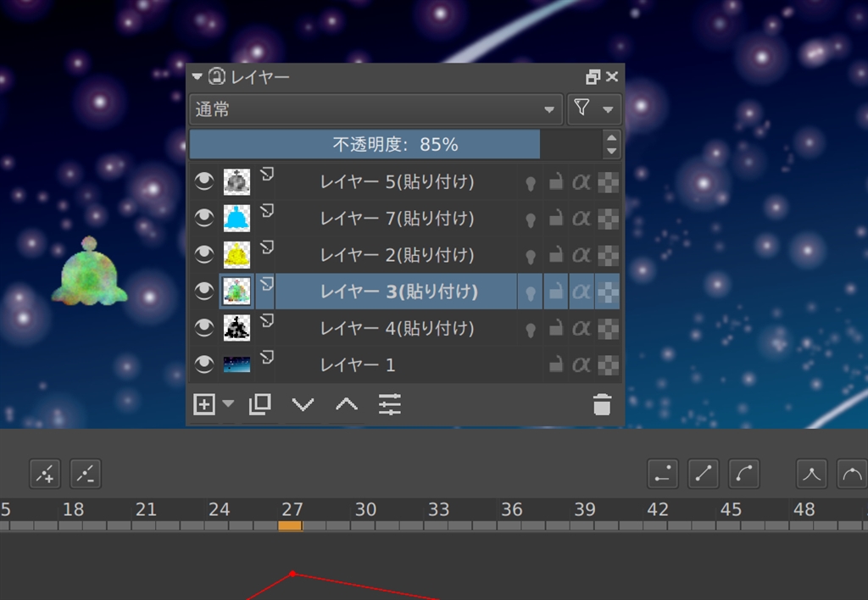The height and width of the screenshot is (600, 868).
Task: Toggle alpha lock checker on レイヤー 1
Action: tap(608, 365)
